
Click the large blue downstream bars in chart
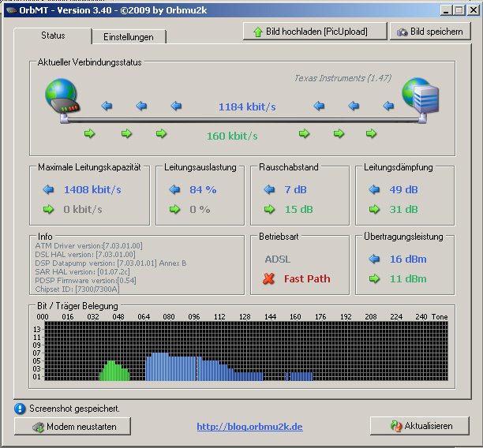pyautogui.click(x=204, y=367)
